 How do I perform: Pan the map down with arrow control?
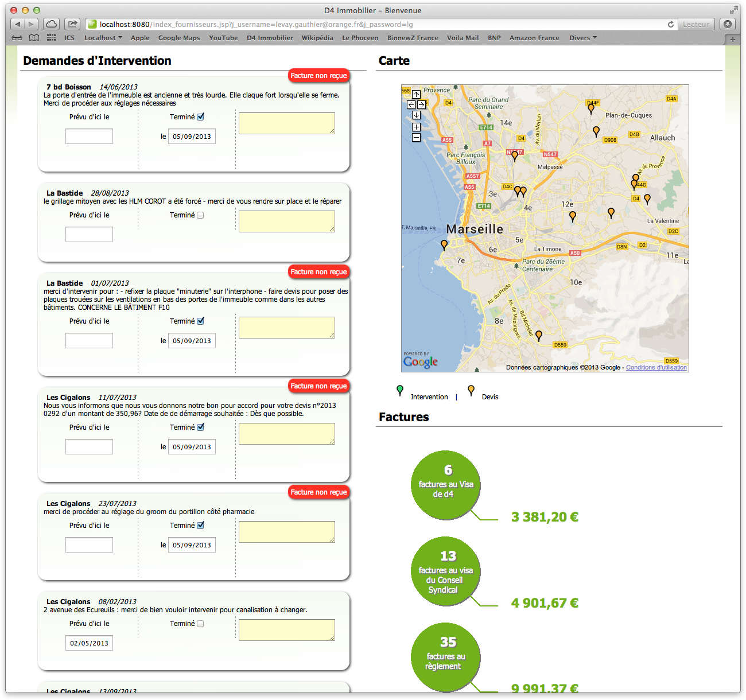pos(416,115)
